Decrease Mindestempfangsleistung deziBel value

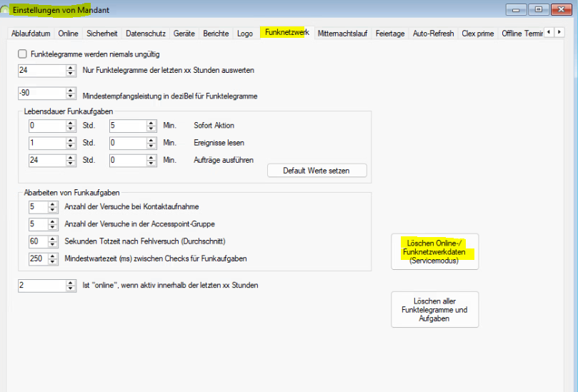click(x=71, y=96)
